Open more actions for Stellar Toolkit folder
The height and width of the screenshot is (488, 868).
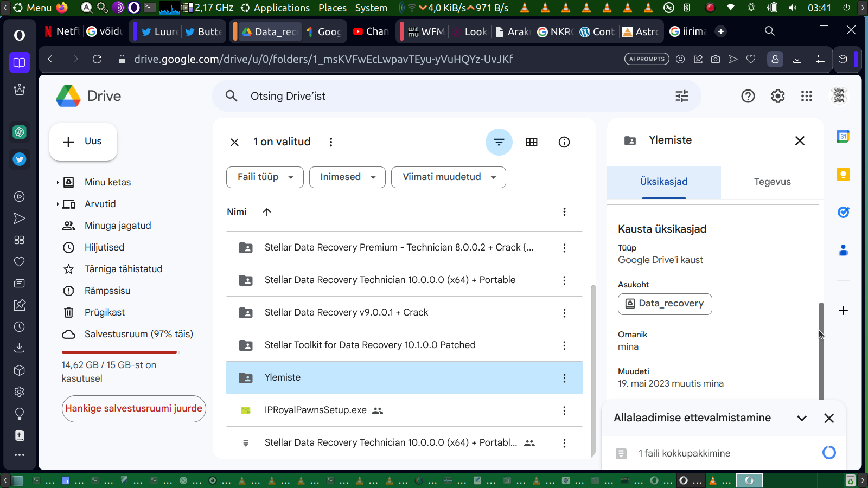564,345
